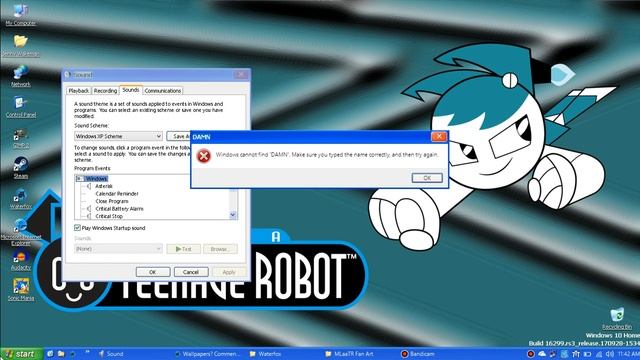Close the Sound dialog window
This screenshot has height=360, width=640.
click(241, 75)
